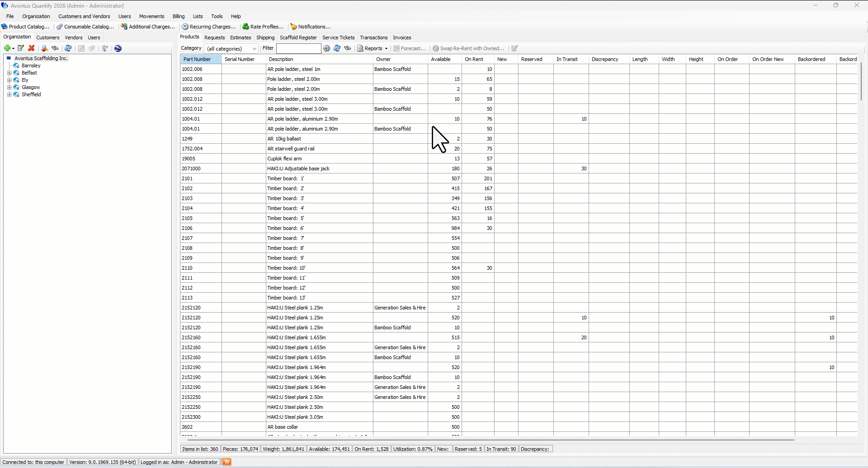Viewport: 868px width, 468px height.
Task: Open the Billing menu
Action: coord(179,16)
